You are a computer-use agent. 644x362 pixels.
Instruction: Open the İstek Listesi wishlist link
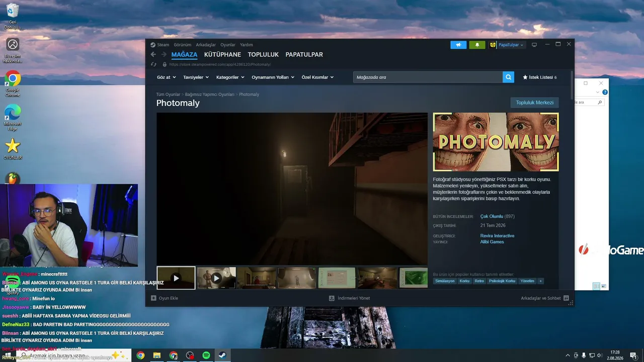(541, 77)
